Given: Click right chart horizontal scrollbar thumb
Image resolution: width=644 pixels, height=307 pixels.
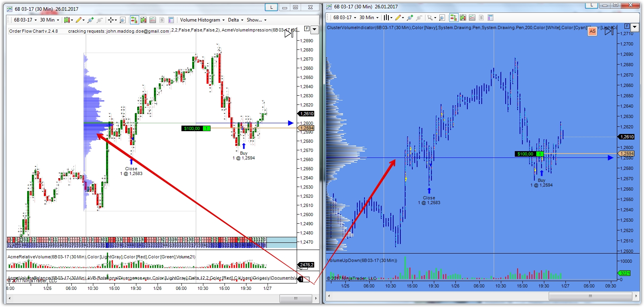Looking at the screenshot, I should pyautogui.click(x=591, y=296).
